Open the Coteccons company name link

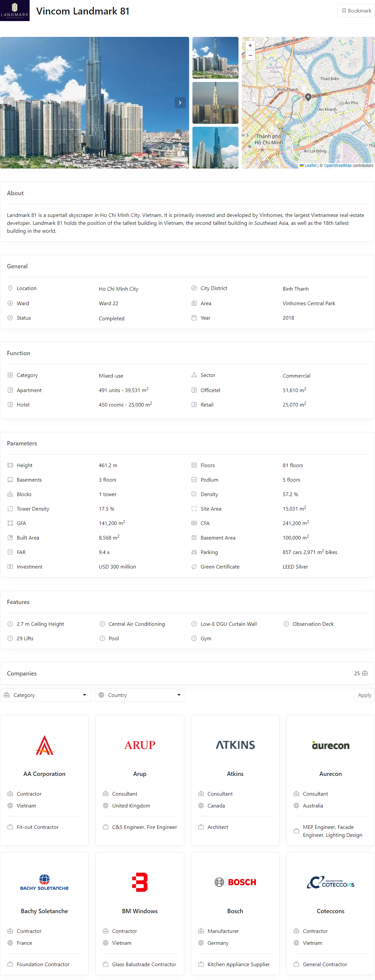[330, 911]
